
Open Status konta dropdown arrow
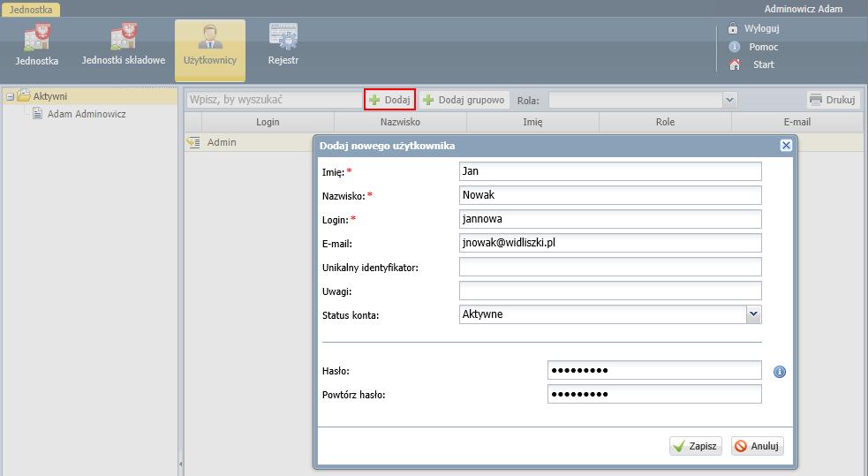point(753,314)
